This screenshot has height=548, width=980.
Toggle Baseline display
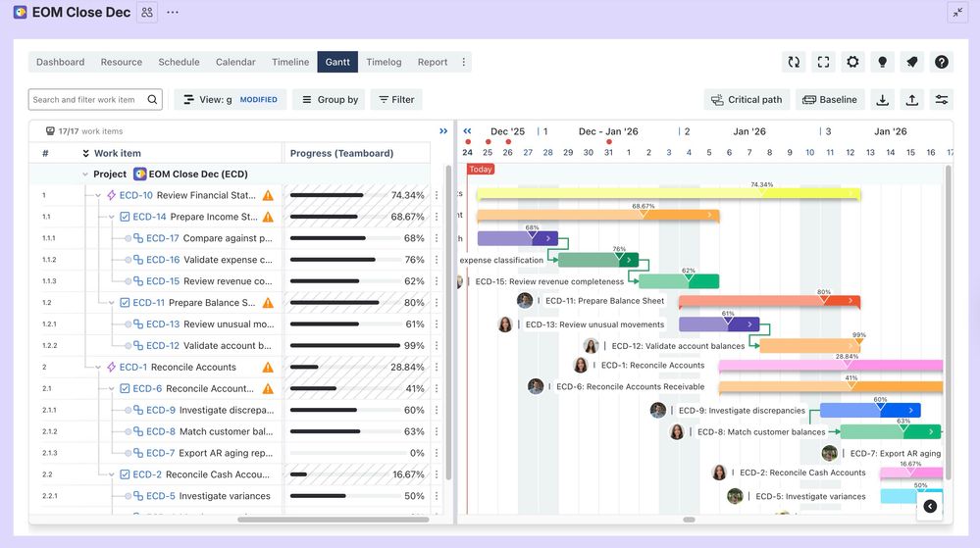click(x=829, y=99)
